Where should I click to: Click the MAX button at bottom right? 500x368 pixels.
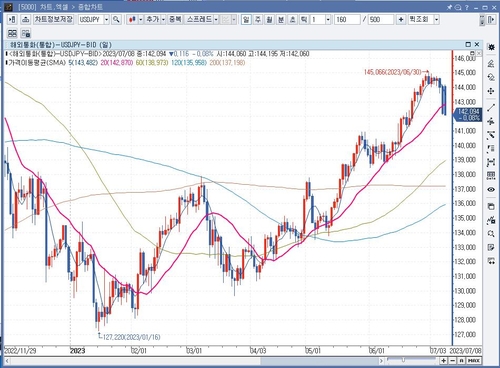474,361
